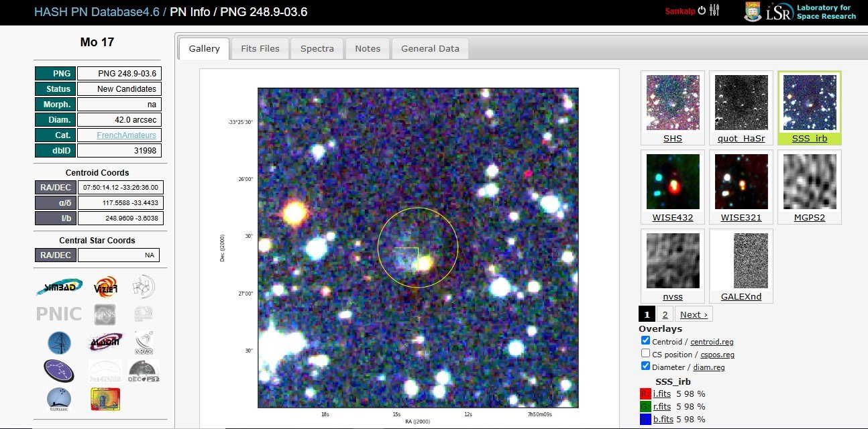Open the NRAO archive icon
Screen dimensions: 868x429
coord(144,342)
